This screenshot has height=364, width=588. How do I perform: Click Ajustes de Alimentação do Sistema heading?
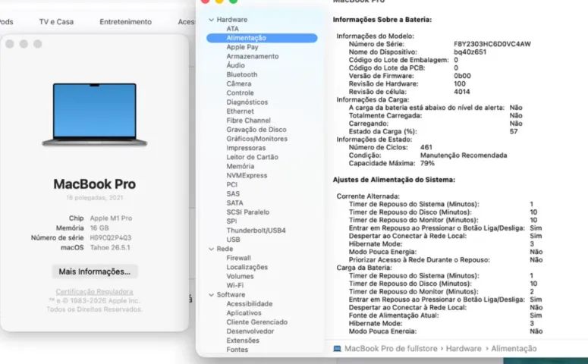tap(394, 180)
